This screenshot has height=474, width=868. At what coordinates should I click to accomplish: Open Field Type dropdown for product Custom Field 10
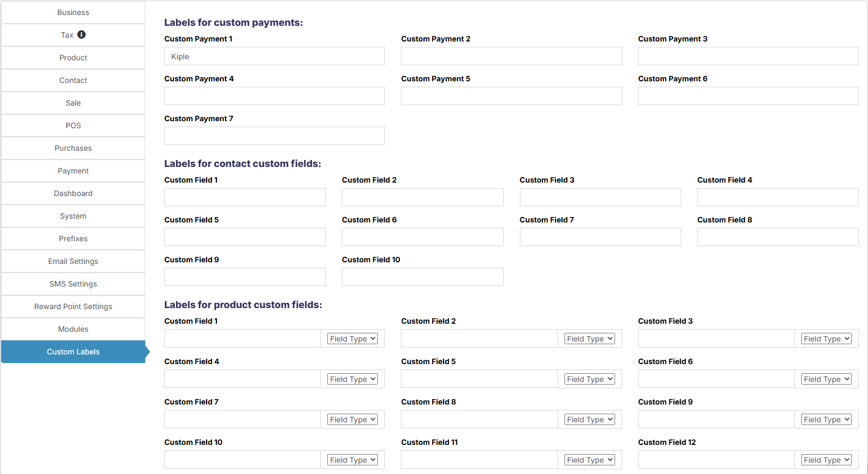(x=352, y=460)
